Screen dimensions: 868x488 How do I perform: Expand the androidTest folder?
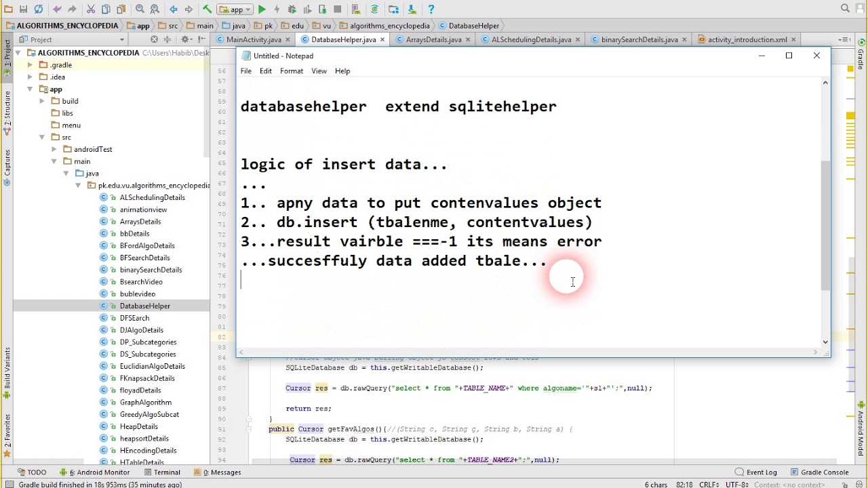click(54, 149)
